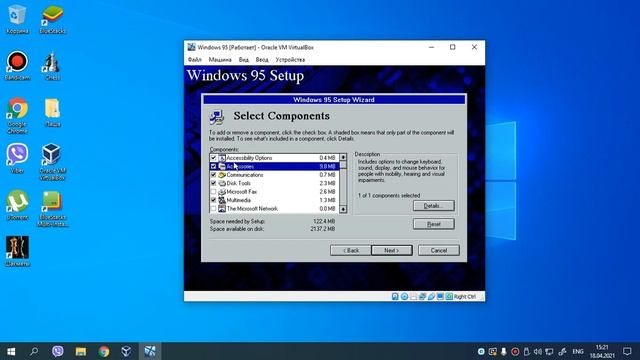This screenshot has height=360, width=640.
Task: Select the yellow folder desktop icon
Action: tap(52, 112)
